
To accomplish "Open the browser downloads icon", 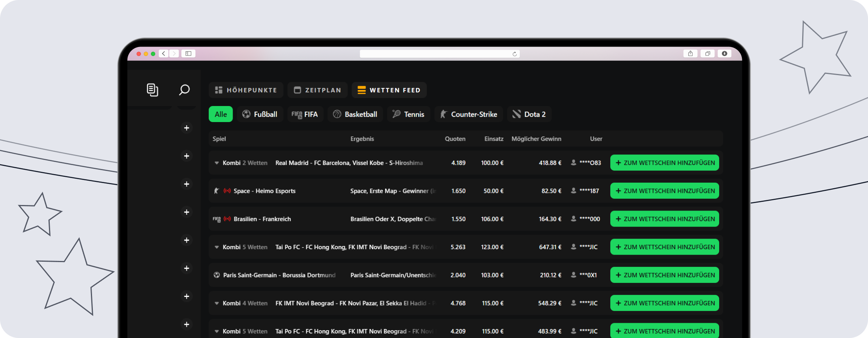I will (725, 54).
